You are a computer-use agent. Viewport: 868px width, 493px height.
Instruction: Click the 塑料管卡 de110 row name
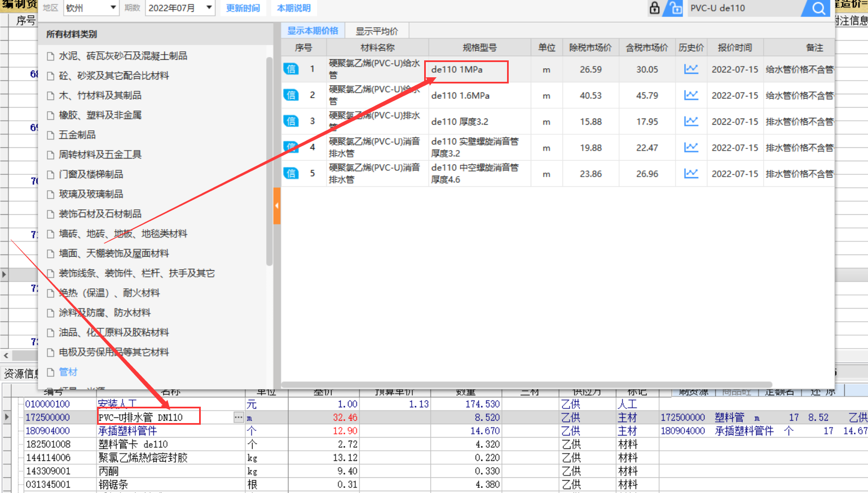[133, 444]
